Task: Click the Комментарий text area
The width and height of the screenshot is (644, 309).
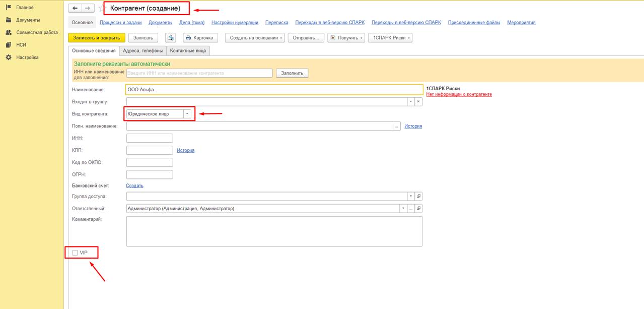Action: [274, 231]
